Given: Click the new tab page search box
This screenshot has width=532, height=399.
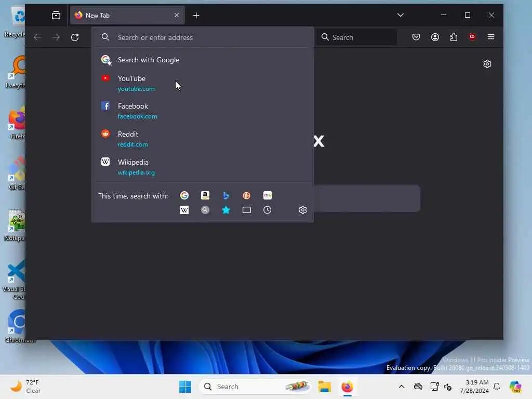Looking at the screenshot, I should point(366,198).
